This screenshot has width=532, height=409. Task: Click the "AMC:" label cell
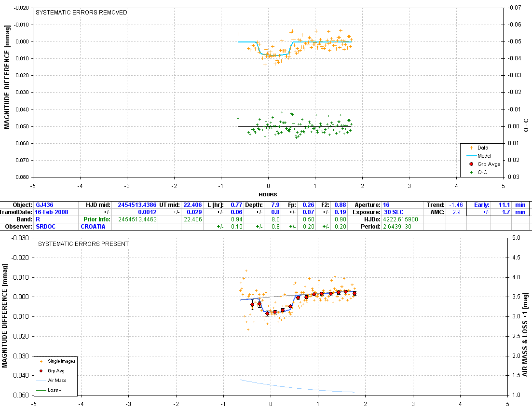pyautogui.click(x=437, y=212)
